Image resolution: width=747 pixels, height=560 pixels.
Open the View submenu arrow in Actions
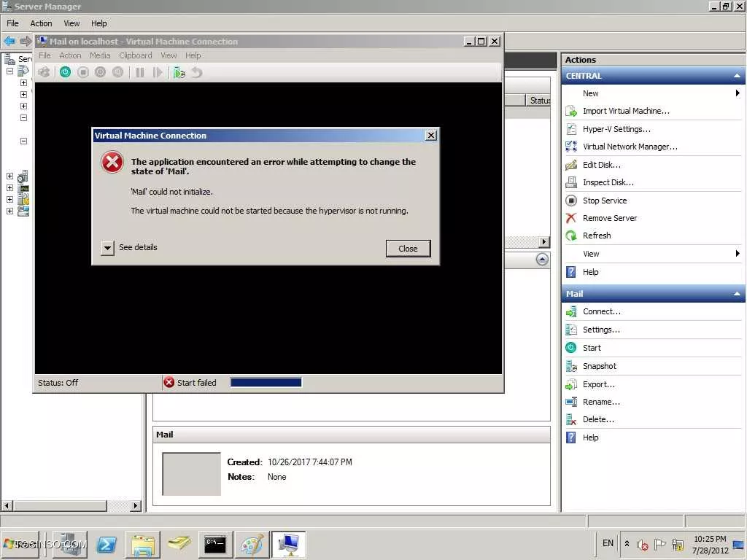coord(737,253)
